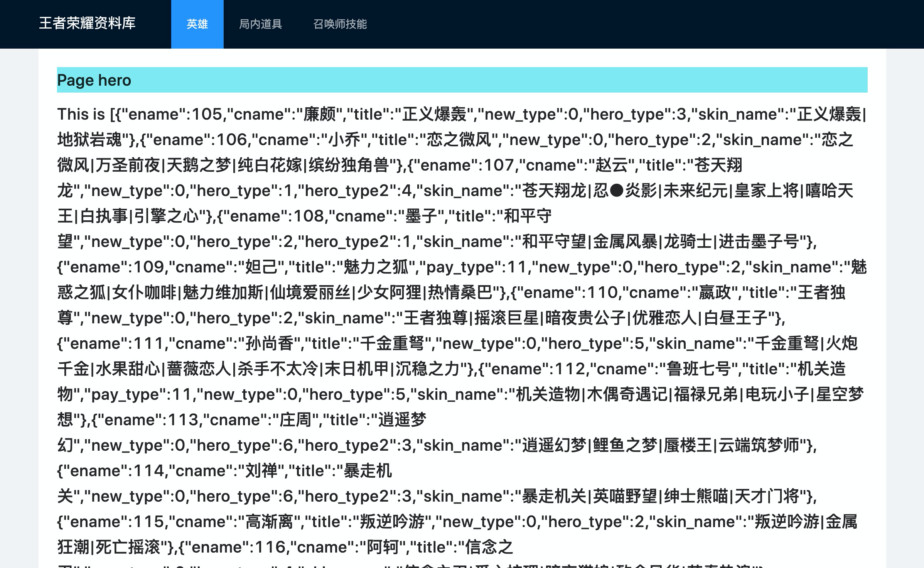The width and height of the screenshot is (924, 568).
Task: Click the skin text 金属风暴
Action: point(625,242)
